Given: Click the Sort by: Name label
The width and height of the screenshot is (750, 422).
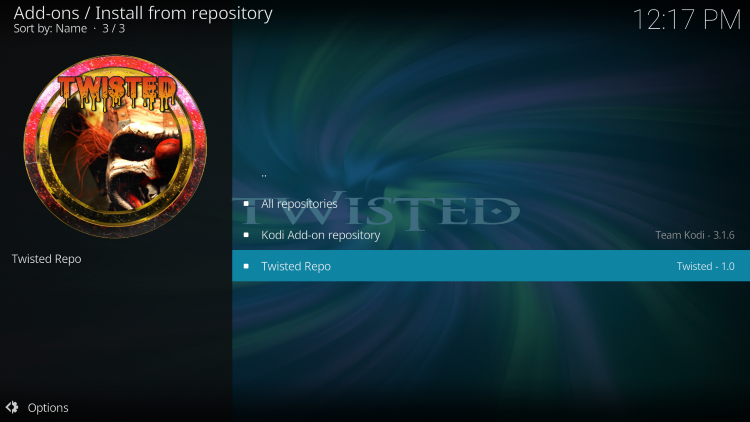Looking at the screenshot, I should click(x=50, y=29).
